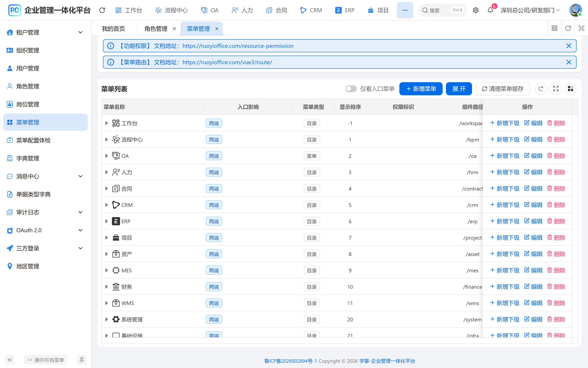
Task: Open the column settings icon
Action: click(x=570, y=89)
